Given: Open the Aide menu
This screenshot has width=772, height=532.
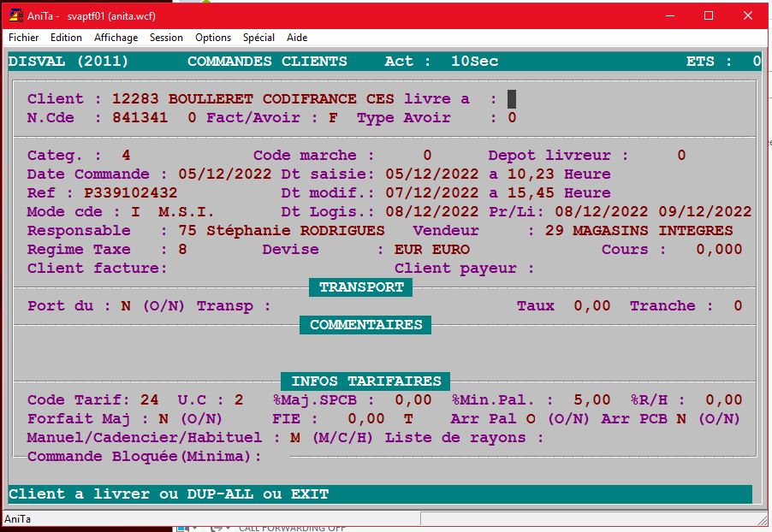Looking at the screenshot, I should 297,38.
